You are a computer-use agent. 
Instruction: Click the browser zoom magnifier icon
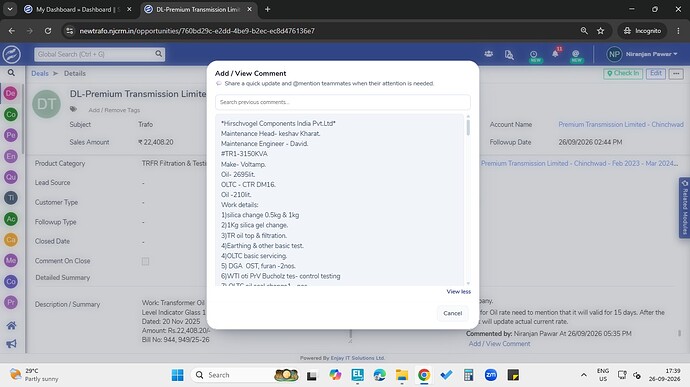pyautogui.click(x=584, y=31)
